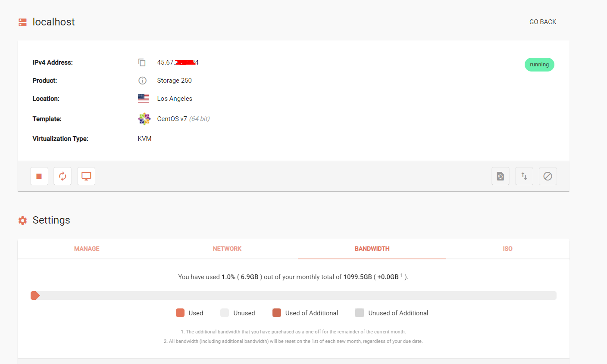The image size is (607, 364).
Task: Click the circle-slash cancel icon
Action: click(x=548, y=176)
